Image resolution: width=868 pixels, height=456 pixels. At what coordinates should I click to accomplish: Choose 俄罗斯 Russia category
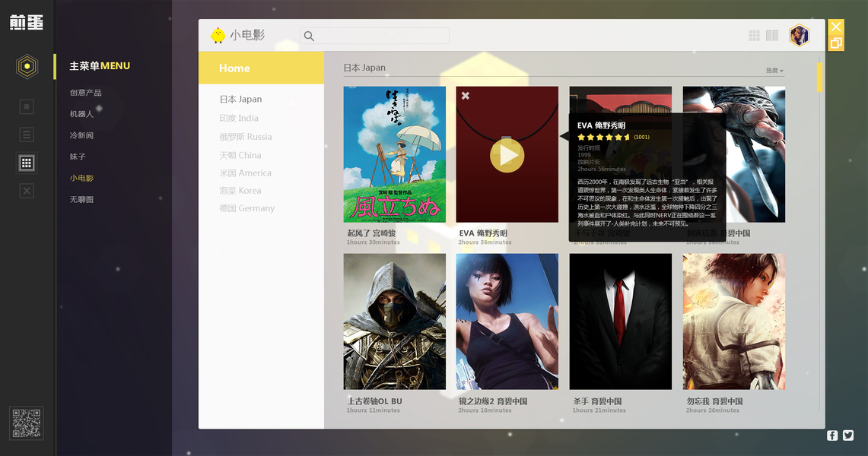(245, 137)
